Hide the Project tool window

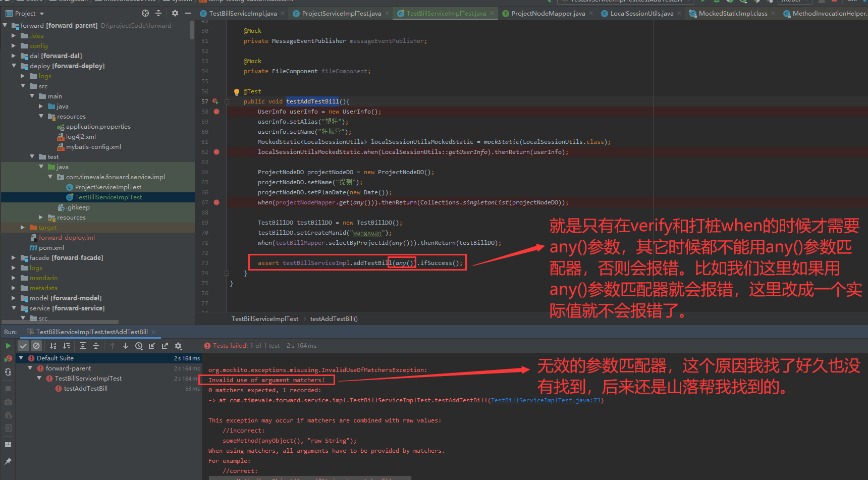click(188, 13)
